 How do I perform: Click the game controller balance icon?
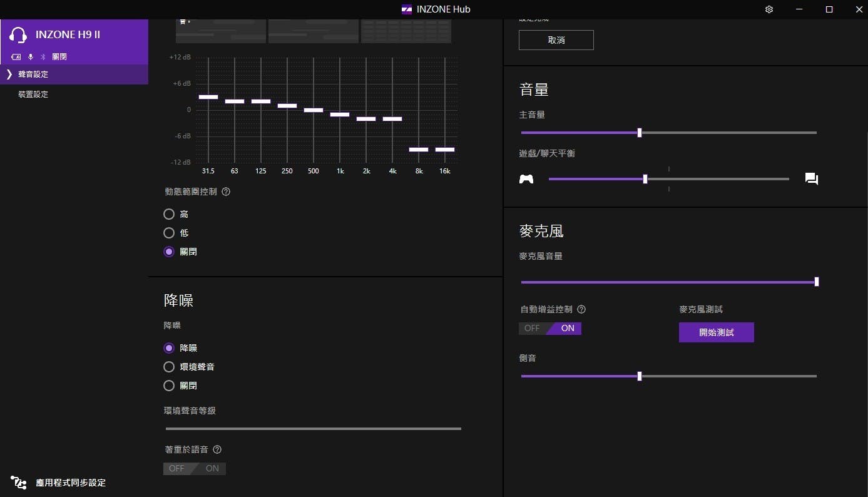[x=526, y=180]
